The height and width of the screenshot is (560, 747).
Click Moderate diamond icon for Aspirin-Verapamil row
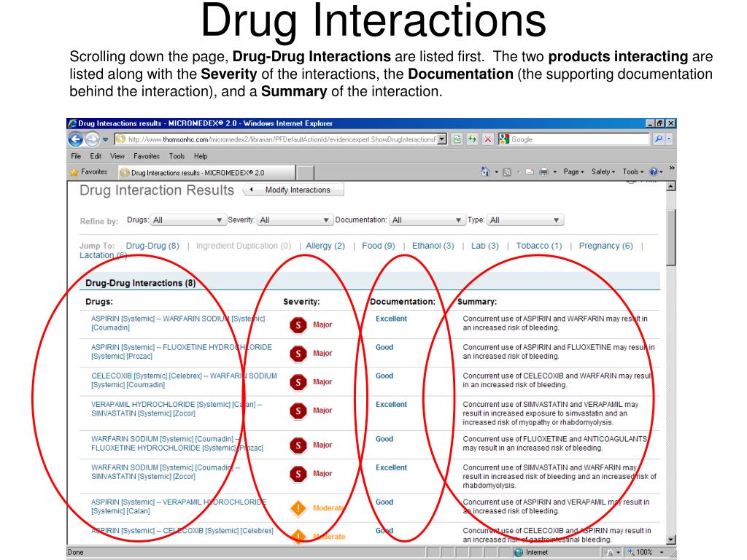click(298, 508)
